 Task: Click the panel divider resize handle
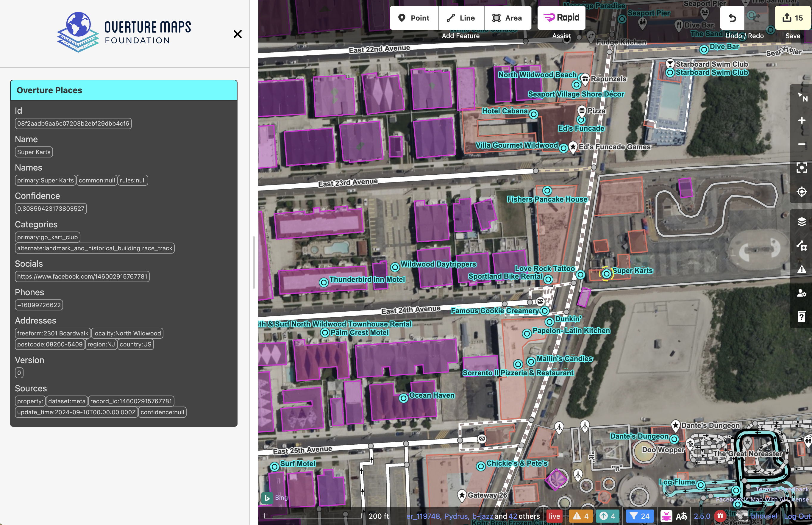point(254,262)
